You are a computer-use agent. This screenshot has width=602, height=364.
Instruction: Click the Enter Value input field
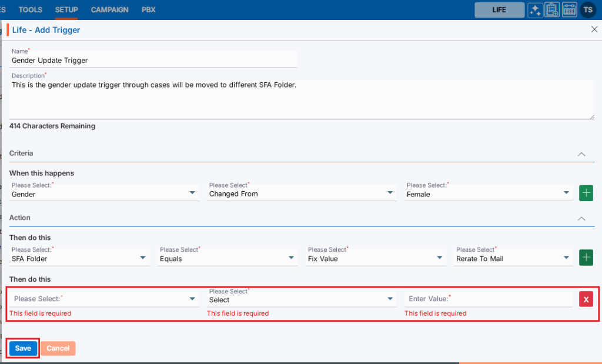pos(488,299)
